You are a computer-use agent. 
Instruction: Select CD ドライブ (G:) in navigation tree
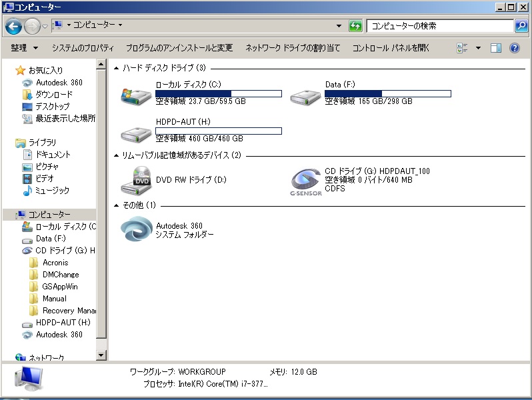click(59, 251)
